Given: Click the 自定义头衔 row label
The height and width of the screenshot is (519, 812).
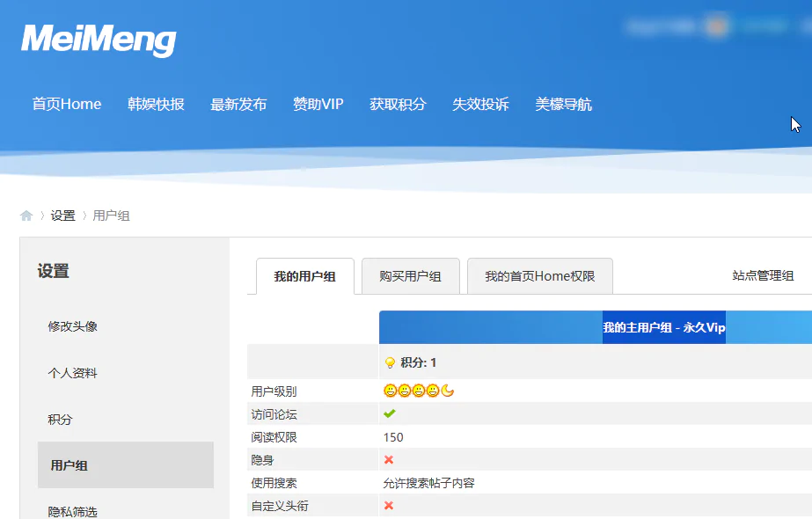Looking at the screenshot, I should (280, 506).
